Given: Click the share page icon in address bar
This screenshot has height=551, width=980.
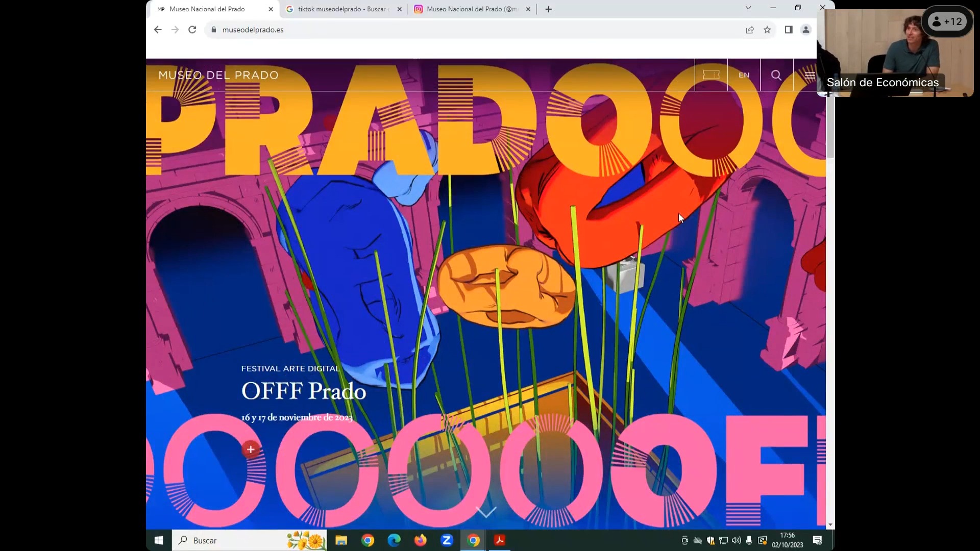Looking at the screenshot, I should tap(750, 30).
